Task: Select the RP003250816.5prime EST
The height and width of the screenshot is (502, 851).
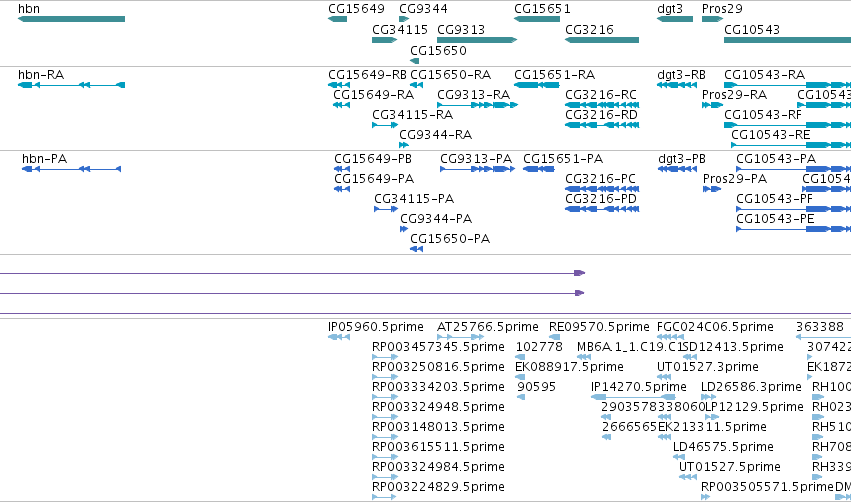Action: click(385, 378)
